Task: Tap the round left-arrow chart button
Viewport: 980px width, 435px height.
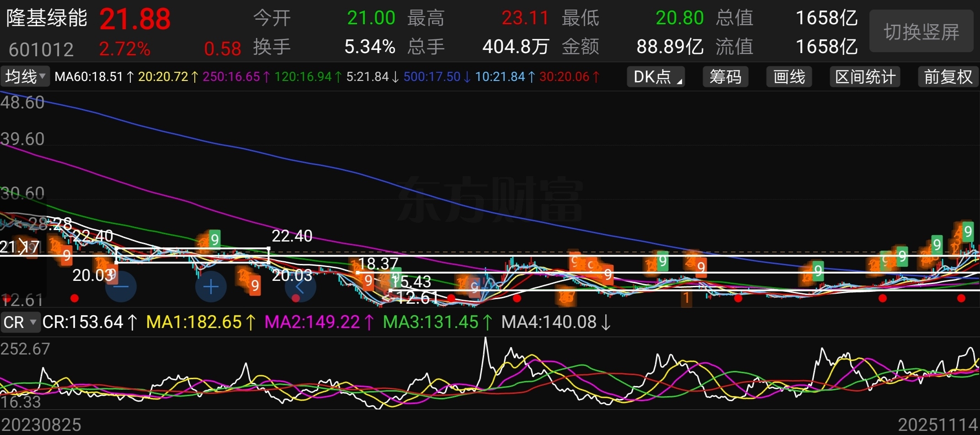Action: 300,287
